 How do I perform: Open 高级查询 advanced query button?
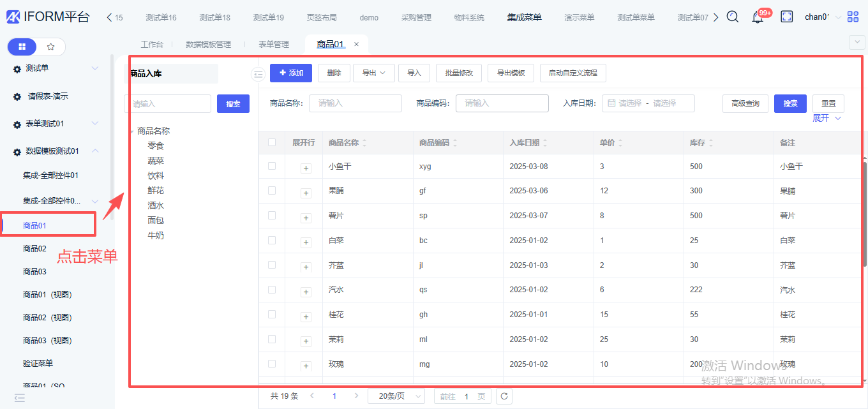click(x=745, y=103)
